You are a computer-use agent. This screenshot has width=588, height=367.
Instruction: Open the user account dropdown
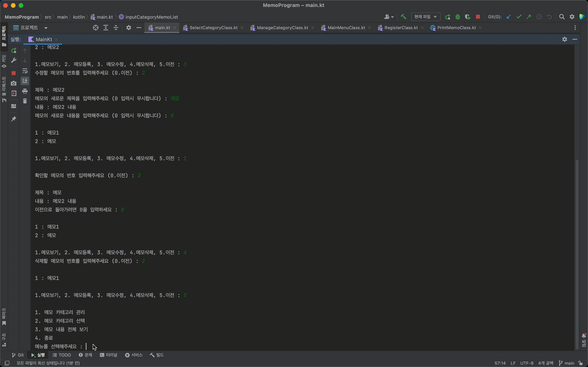(x=389, y=17)
